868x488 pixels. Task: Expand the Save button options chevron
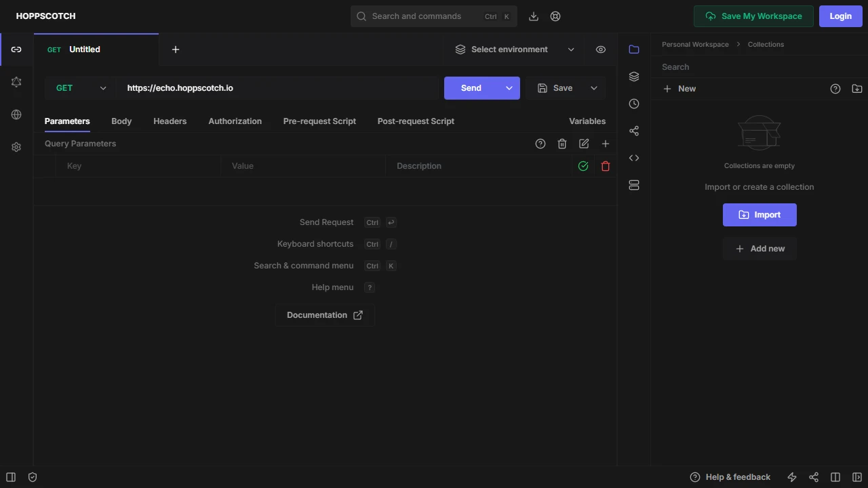pos(594,87)
